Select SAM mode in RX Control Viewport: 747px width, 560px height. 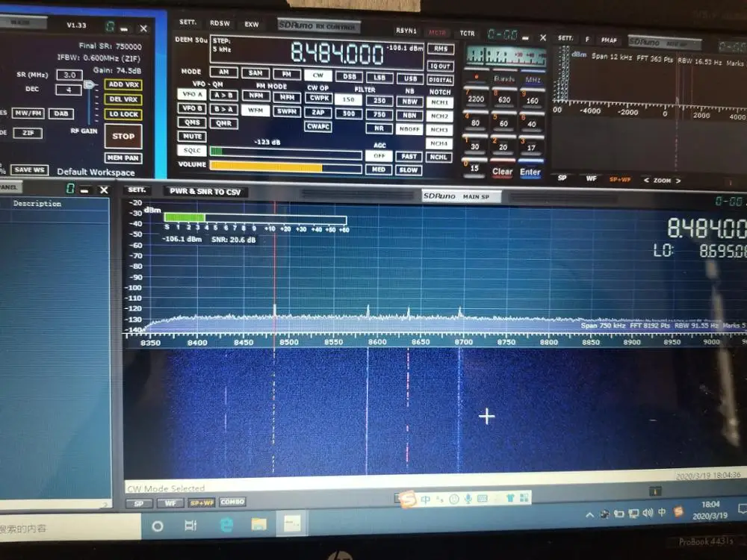coord(255,73)
